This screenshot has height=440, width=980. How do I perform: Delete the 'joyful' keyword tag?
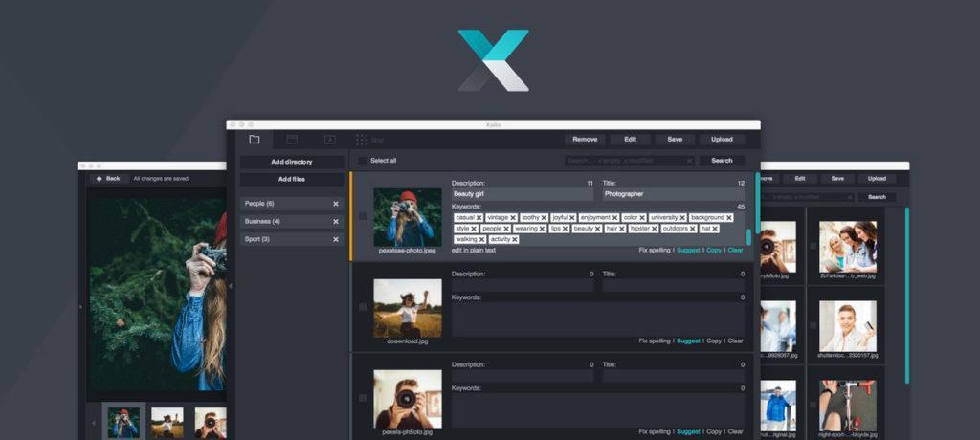pos(572,217)
